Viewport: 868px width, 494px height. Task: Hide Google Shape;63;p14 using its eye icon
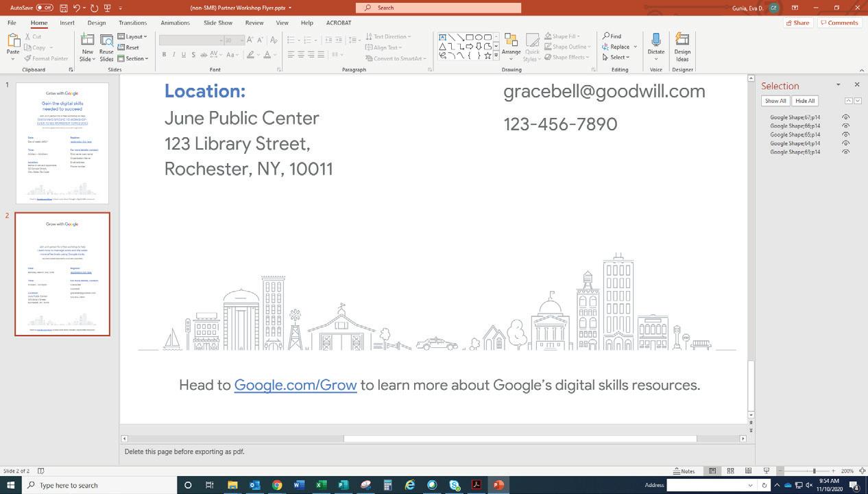pyautogui.click(x=845, y=152)
